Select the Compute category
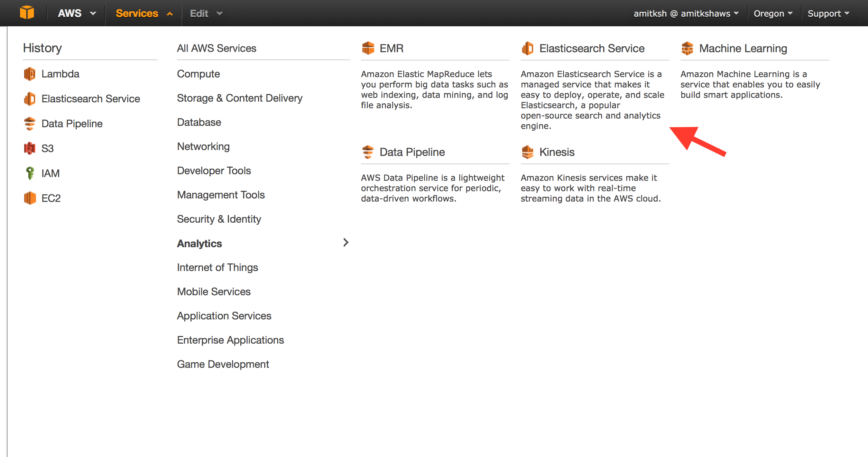 pyautogui.click(x=198, y=74)
